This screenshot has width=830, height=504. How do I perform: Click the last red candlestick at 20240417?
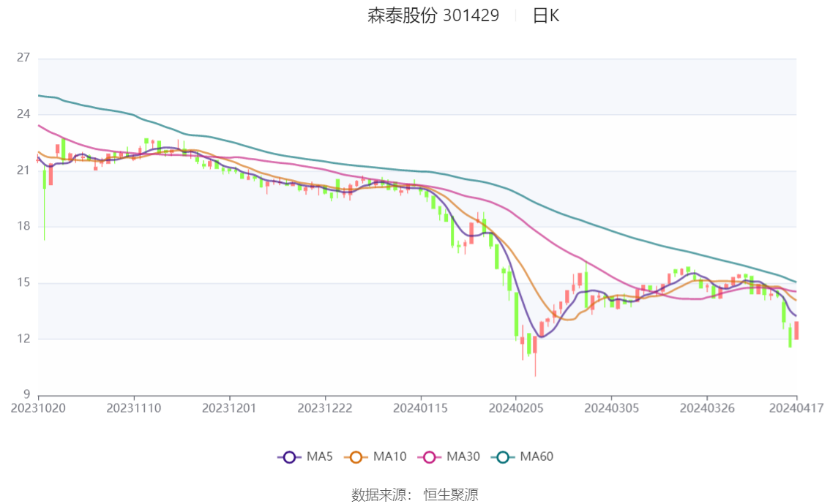point(796,331)
